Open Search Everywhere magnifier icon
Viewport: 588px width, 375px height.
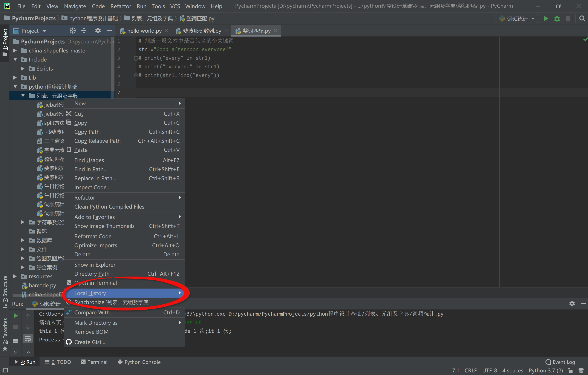tap(582, 18)
